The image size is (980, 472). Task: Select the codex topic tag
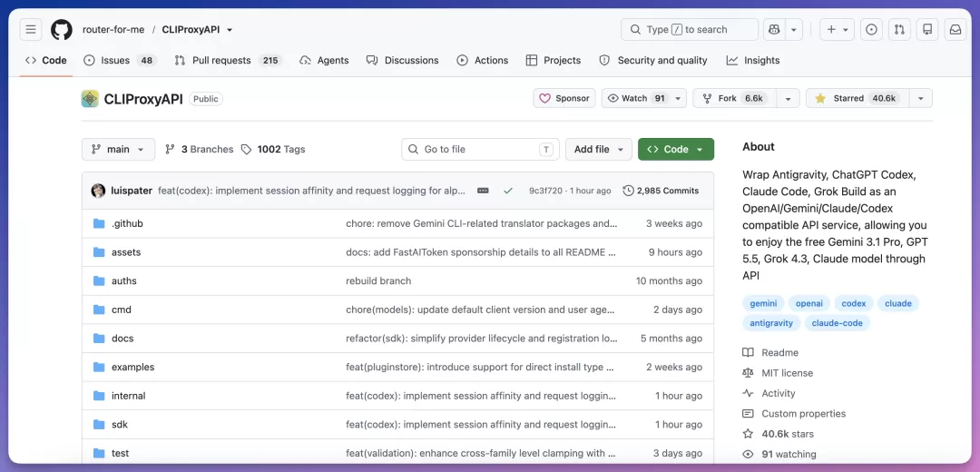pos(854,303)
